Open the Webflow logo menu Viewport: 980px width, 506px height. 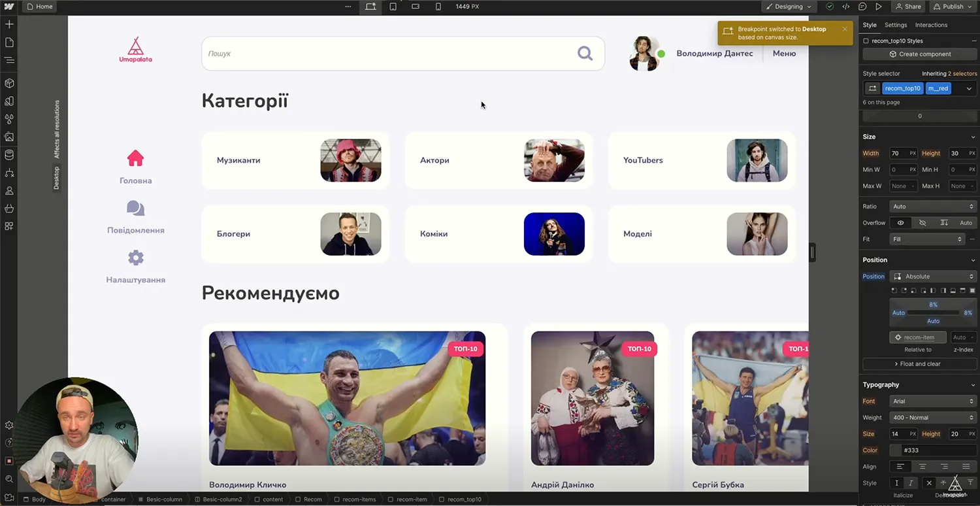coord(9,7)
